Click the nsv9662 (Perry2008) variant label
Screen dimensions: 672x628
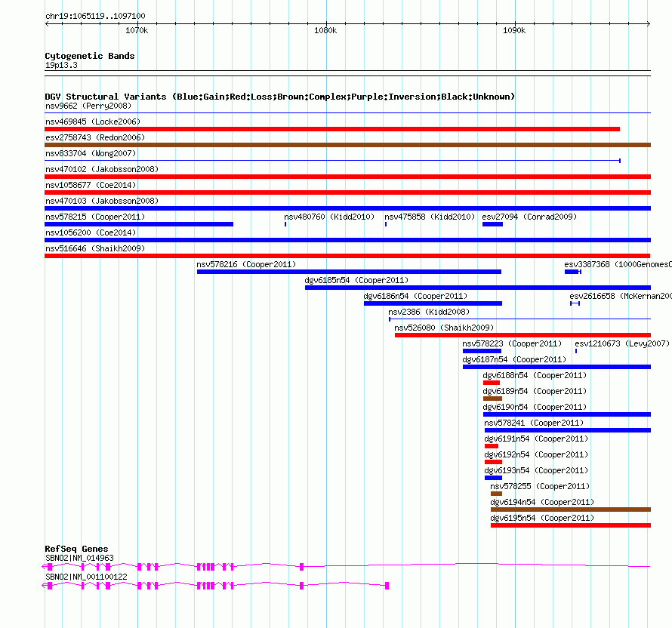(x=88, y=106)
